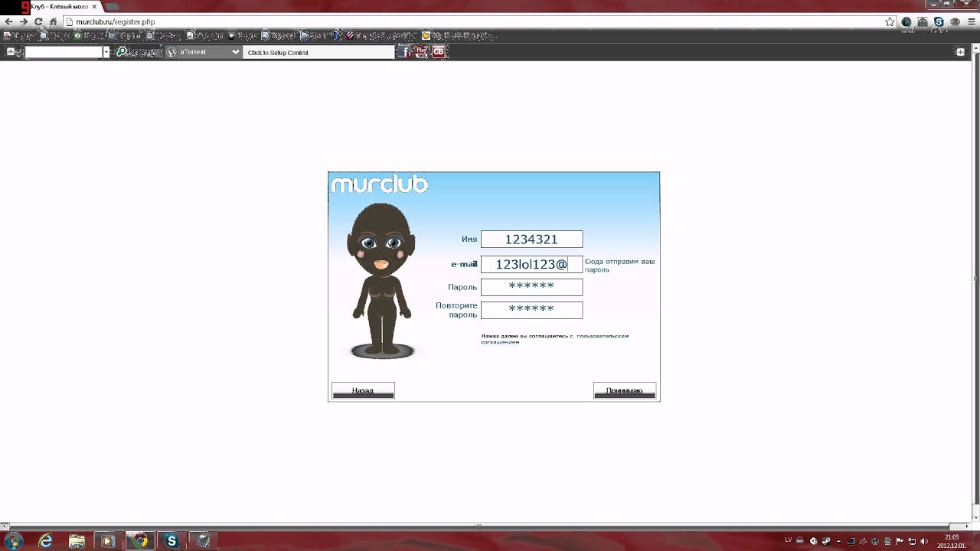Click the toolbar search text box

tap(64, 52)
